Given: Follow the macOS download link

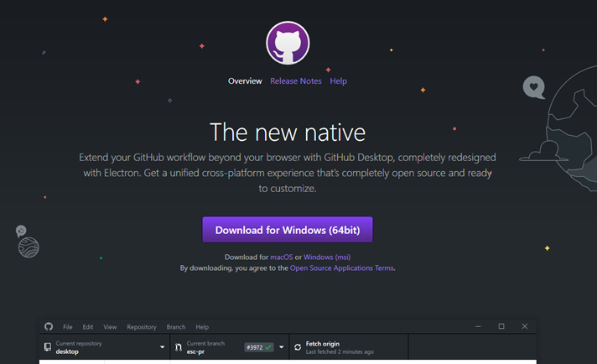Looking at the screenshot, I should pyautogui.click(x=282, y=257).
